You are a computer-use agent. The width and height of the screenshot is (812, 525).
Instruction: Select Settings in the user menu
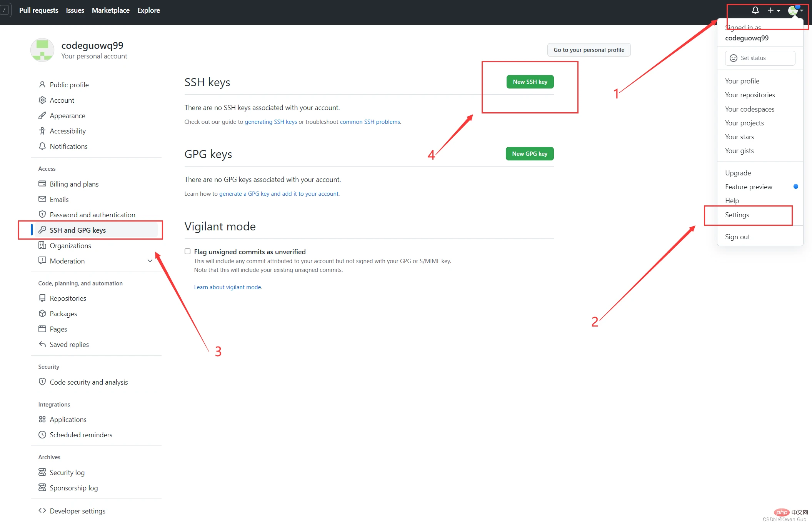(737, 215)
